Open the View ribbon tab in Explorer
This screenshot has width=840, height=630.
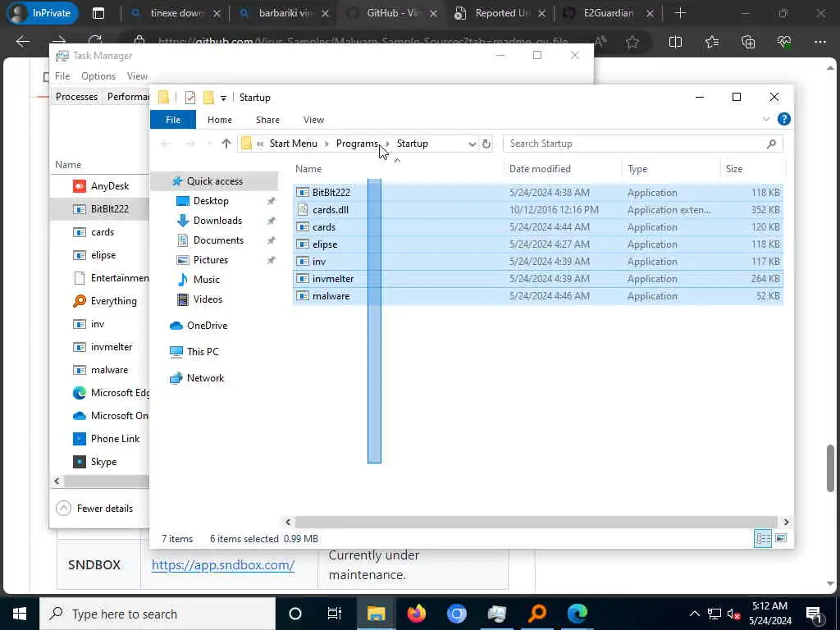click(313, 120)
